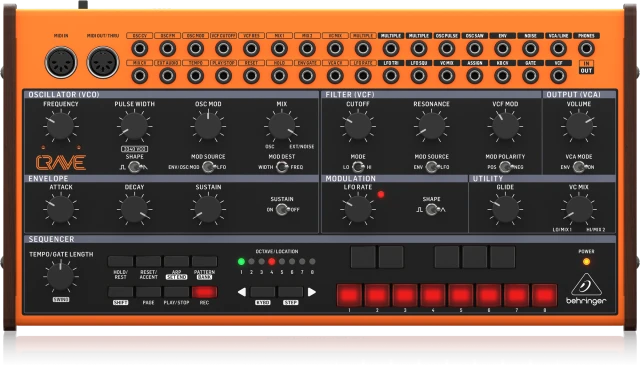Click the OSC MOD patch jack
Image resolution: width=640 pixels, height=366 pixels.
tap(196, 49)
